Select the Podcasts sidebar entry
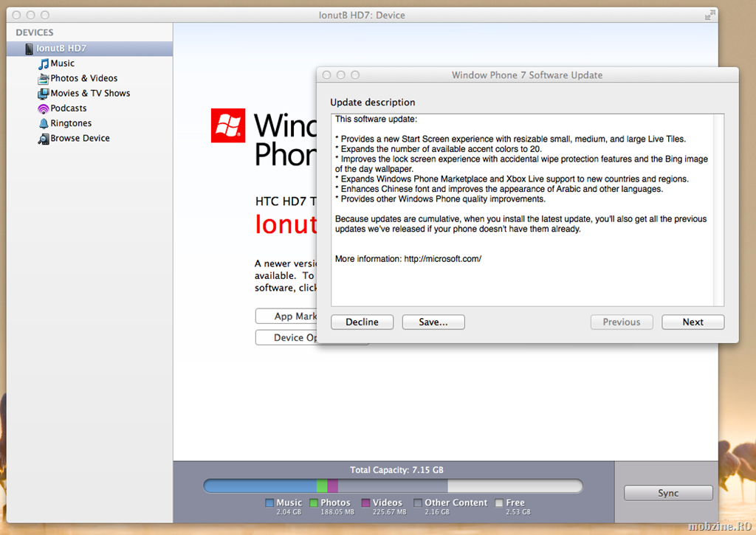This screenshot has width=756, height=535. (69, 108)
